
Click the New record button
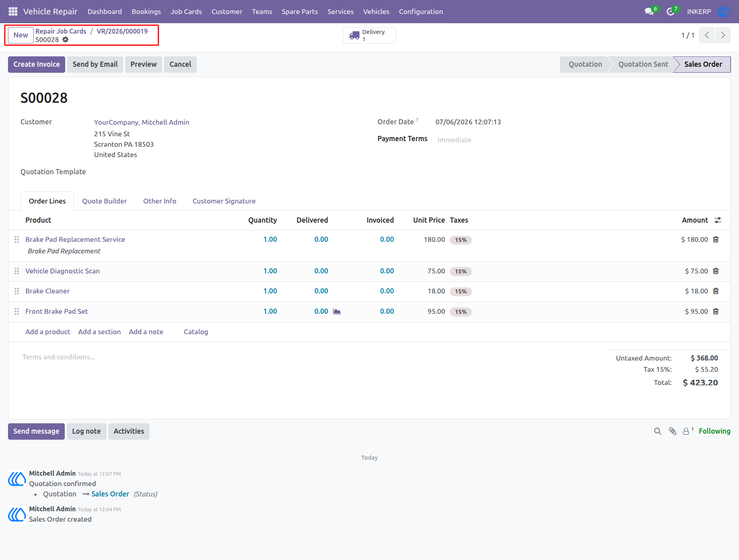(21, 35)
